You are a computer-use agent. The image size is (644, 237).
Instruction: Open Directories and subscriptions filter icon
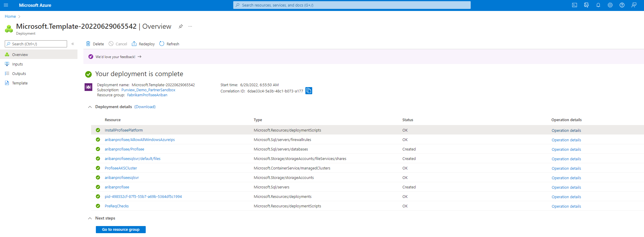pyautogui.click(x=586, y=5)
